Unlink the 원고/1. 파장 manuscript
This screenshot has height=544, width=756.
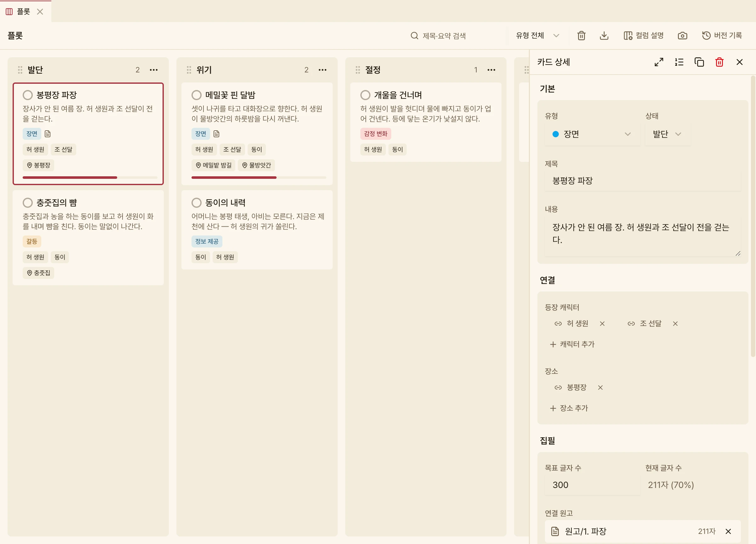tap(728, 532)
